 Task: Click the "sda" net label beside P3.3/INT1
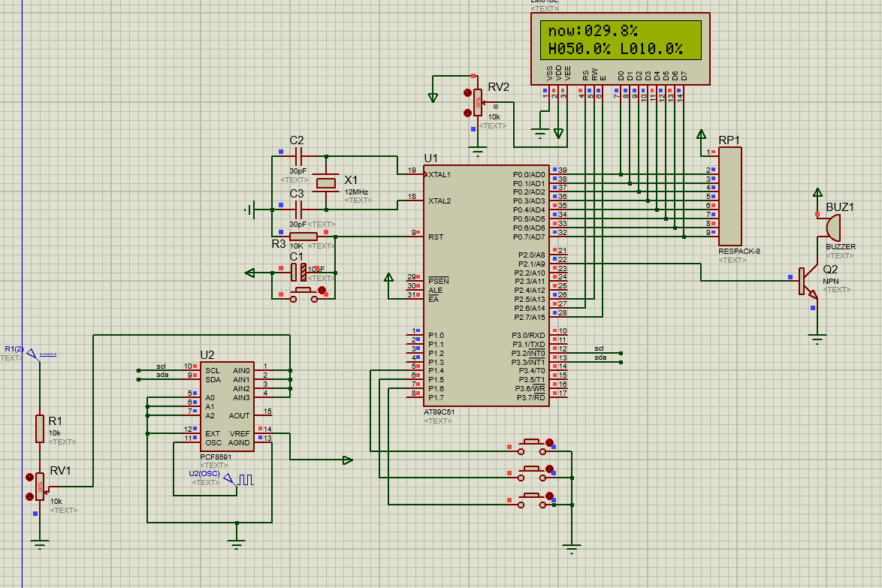tap(601, 357)
